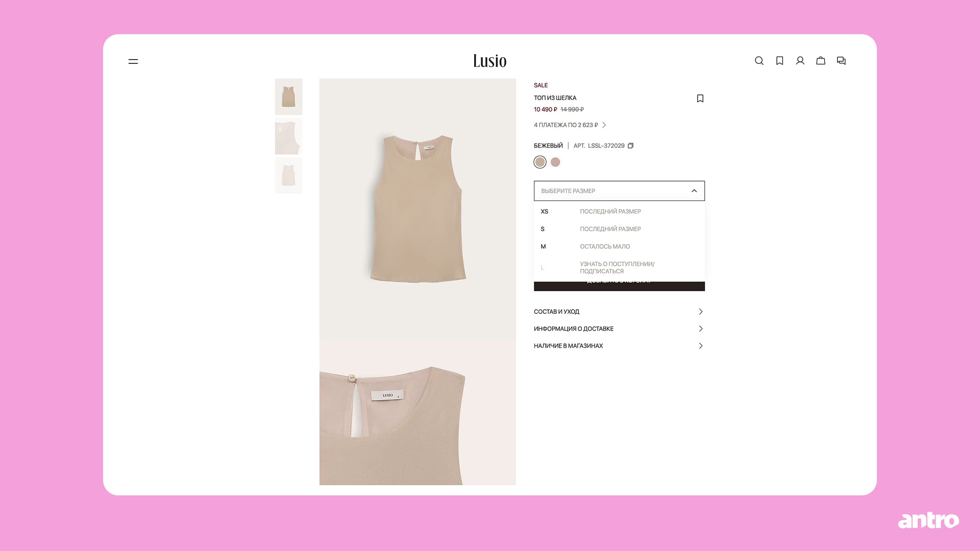Open saved items bookmark in header

click(x=779, y=61)
